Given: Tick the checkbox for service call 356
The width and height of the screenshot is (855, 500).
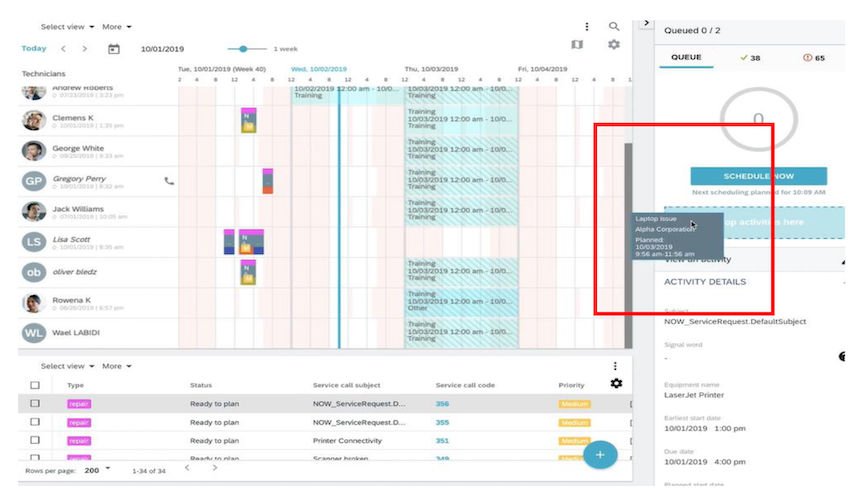Looking at the screenshot, I should (35, 404).
